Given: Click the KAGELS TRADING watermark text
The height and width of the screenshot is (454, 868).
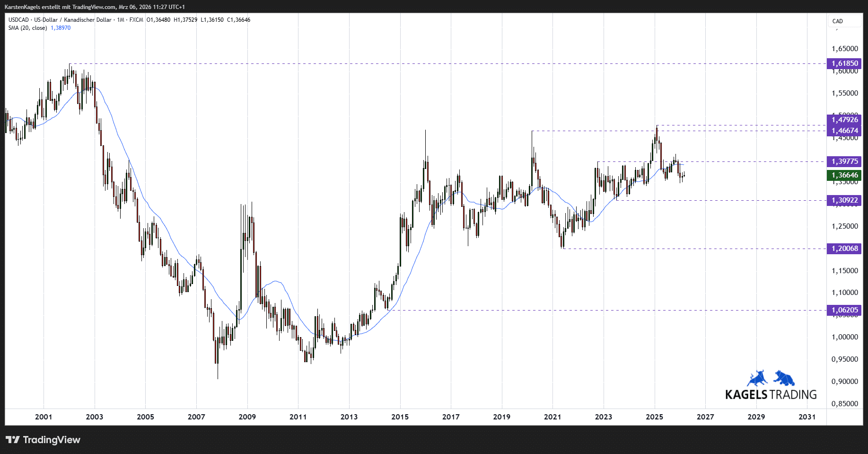Looking at the screenshot, I should tap(771, 394).
